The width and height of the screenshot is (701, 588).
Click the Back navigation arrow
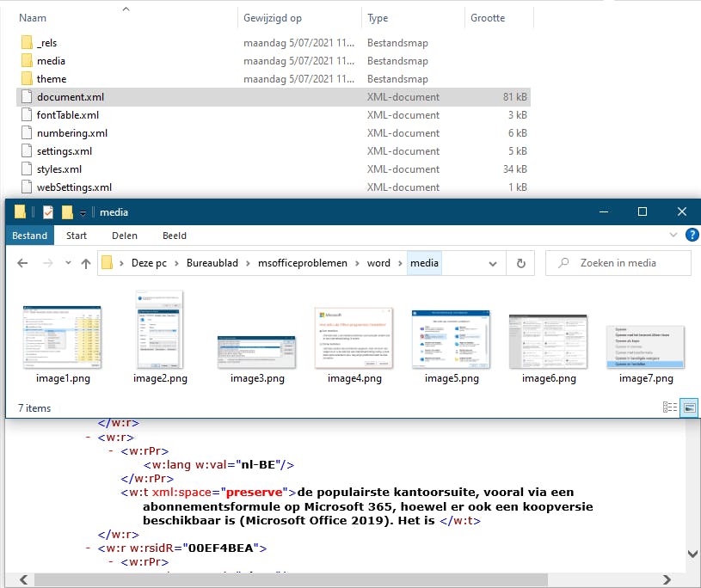coord(22,263)
